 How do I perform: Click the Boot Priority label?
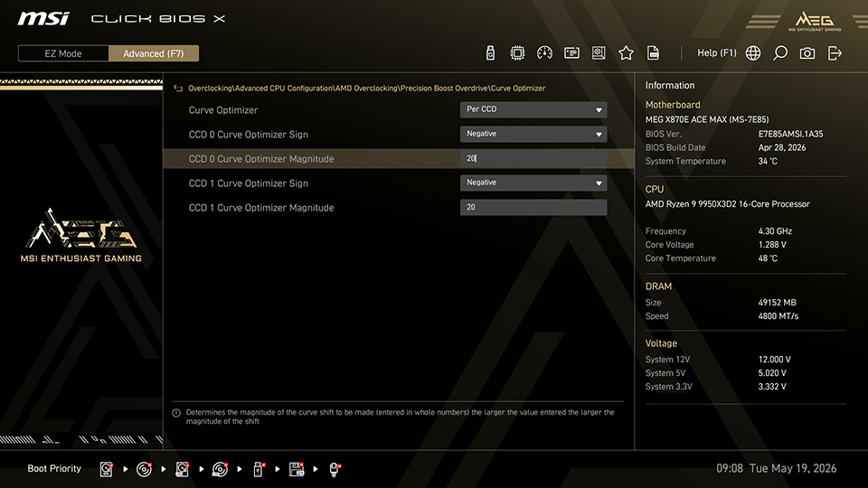54,469
